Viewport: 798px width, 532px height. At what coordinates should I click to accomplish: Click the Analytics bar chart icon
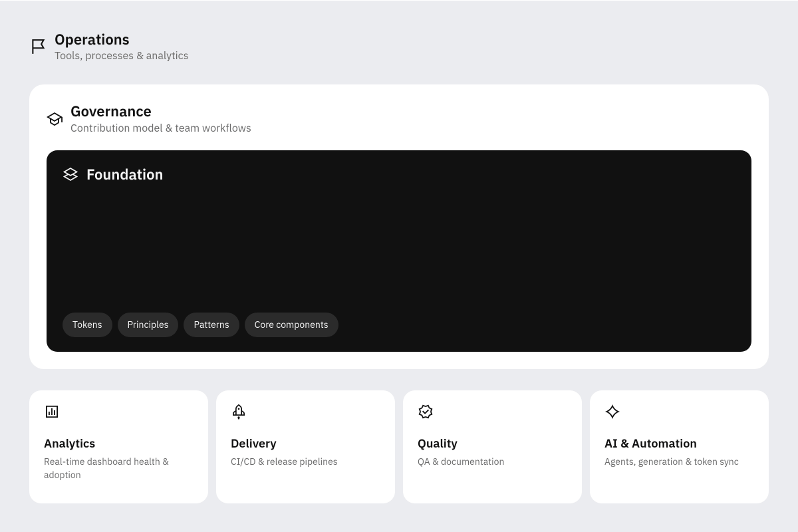tap(52, 412)
